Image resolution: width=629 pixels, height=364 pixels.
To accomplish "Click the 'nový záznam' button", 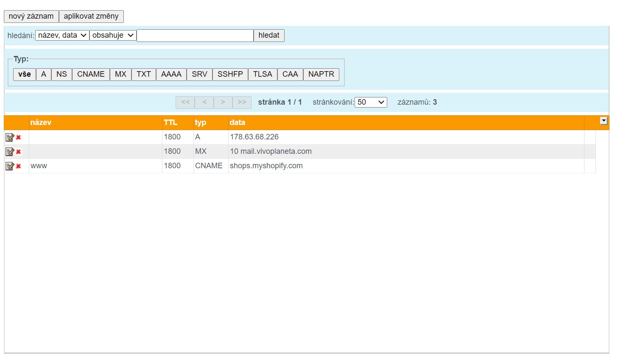I will pyautogui.click(x=31, y=17).
